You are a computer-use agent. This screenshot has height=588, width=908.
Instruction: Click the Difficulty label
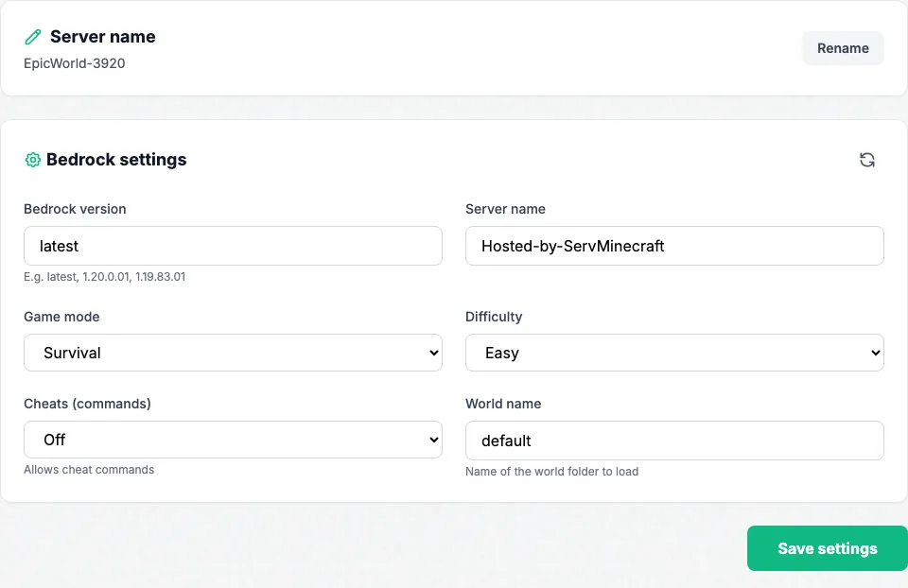494,317
